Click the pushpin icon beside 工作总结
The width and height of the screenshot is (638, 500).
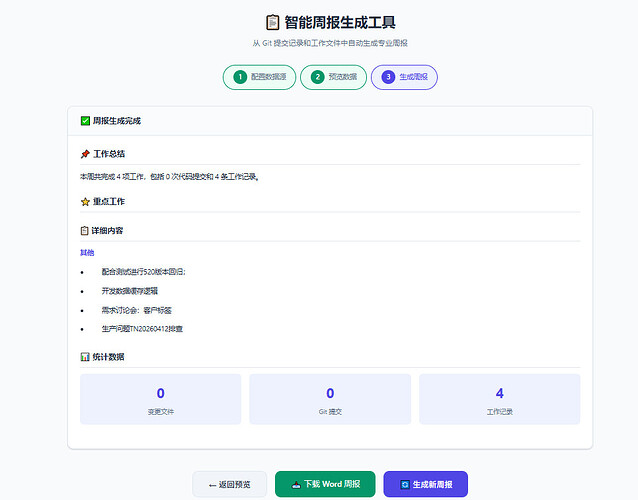[85, 154]
